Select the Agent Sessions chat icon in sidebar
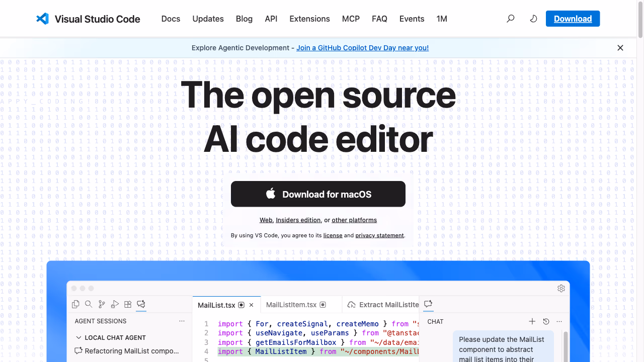The image size is (644, 362). click(141, 304)
